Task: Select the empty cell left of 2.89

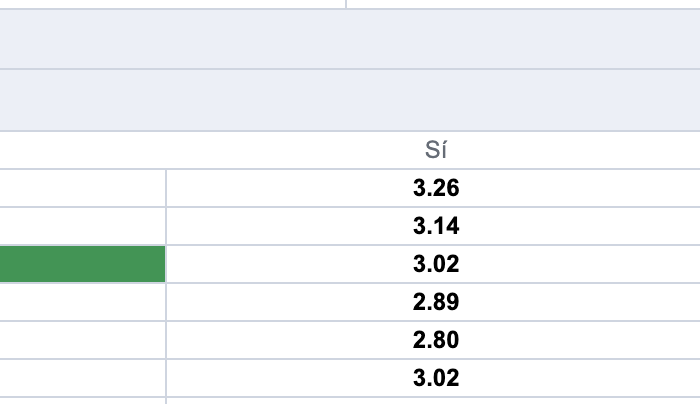Action: (x=82, y=302)
